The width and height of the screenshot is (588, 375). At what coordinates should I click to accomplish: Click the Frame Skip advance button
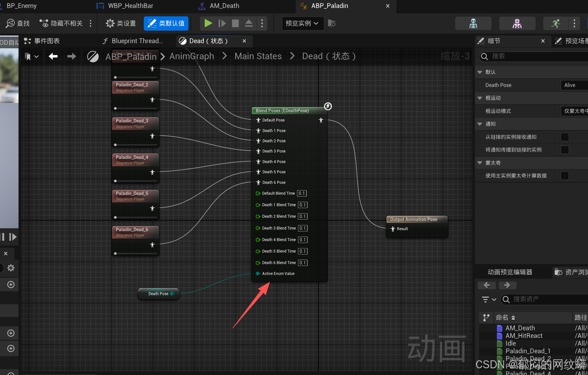coord(222,23)
